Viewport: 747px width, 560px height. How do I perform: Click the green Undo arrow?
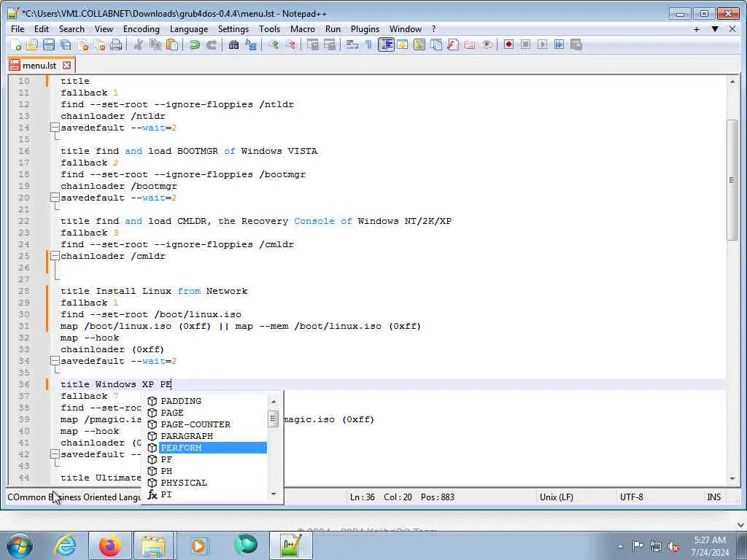coord(194,44)
